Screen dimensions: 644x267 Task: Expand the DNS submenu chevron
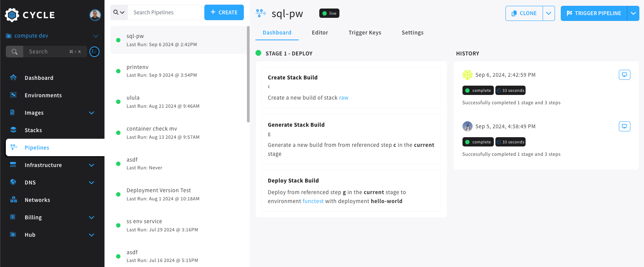coord(92,183)
